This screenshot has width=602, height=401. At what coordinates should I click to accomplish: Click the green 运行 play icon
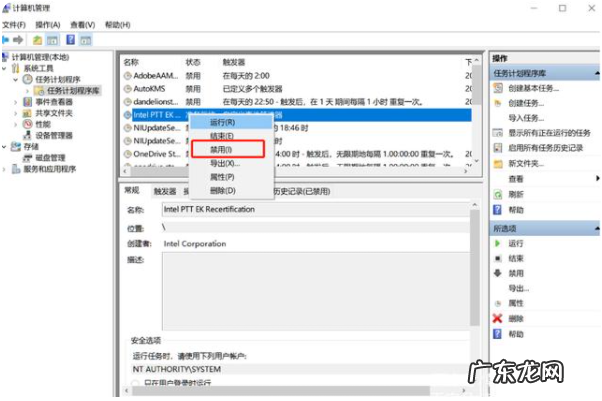tap(498, 244)
